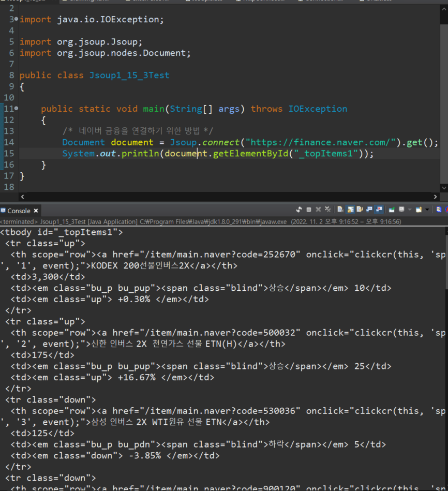Click the terminated launch description text in the Console
The image size is (448, 491).
click(x=201, y=222)
